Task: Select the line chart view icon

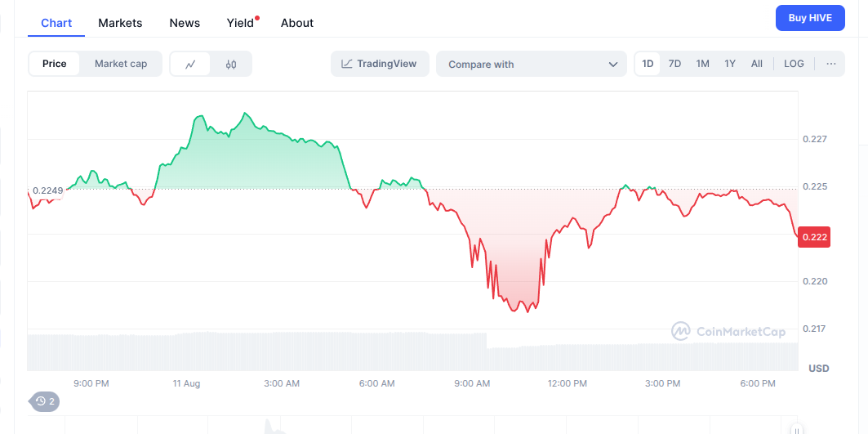Action: [x=190, y=65]
